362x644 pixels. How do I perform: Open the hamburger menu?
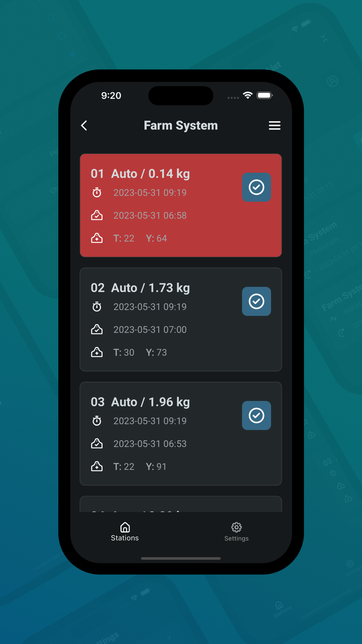(274, 126)
